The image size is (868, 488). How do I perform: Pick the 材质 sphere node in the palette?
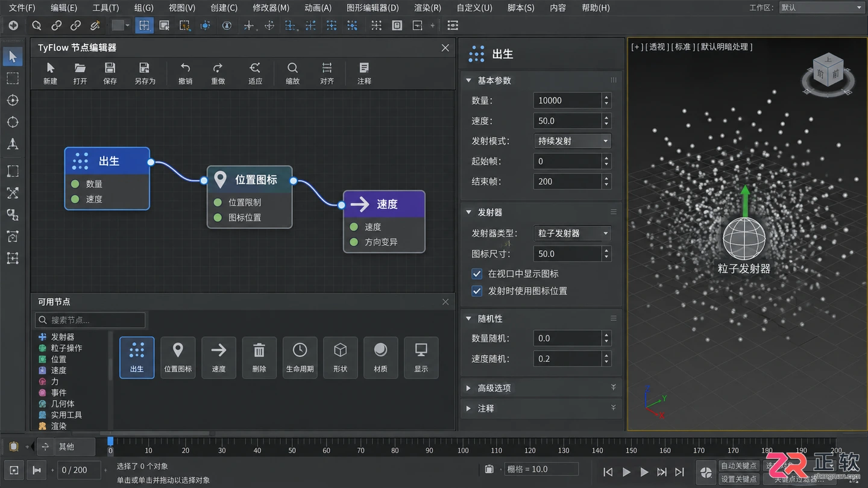pyautogui.click(x=380, y=358)
